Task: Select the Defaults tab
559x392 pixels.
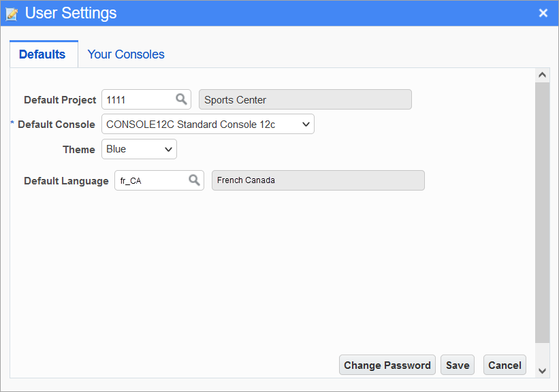Action: click(x=44, y=54)
